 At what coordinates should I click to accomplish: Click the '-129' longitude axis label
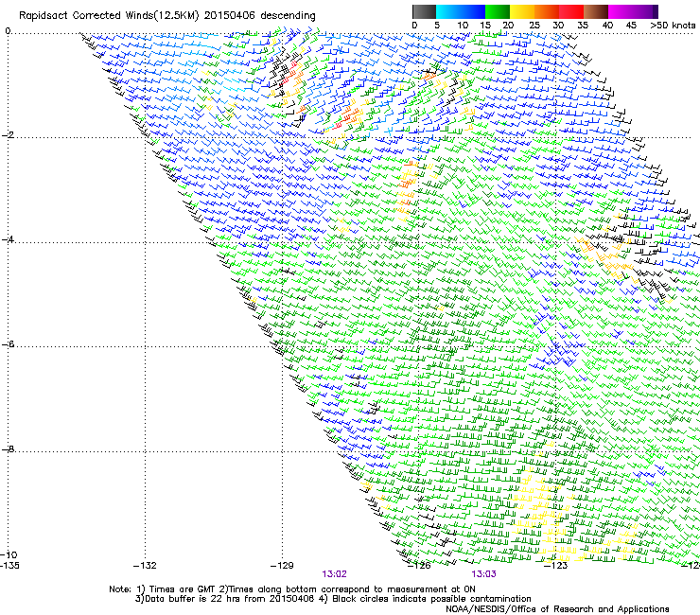[282, 566]
